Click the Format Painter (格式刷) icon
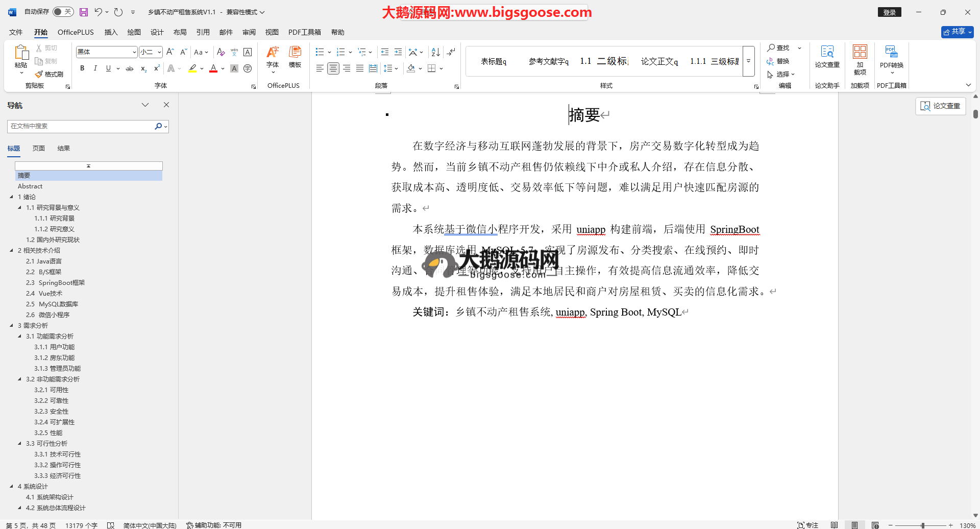980x529 pixels. [49, 74]
